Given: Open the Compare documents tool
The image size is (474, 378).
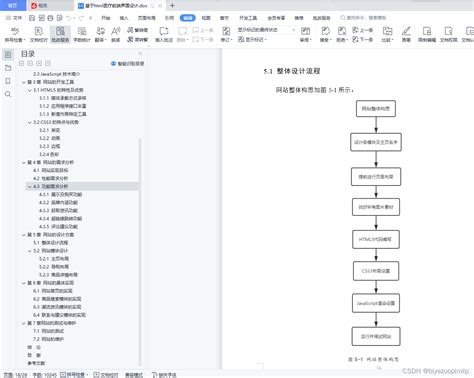Looking at the screenshot, I should pyautogui.click(x=387, y=34).
